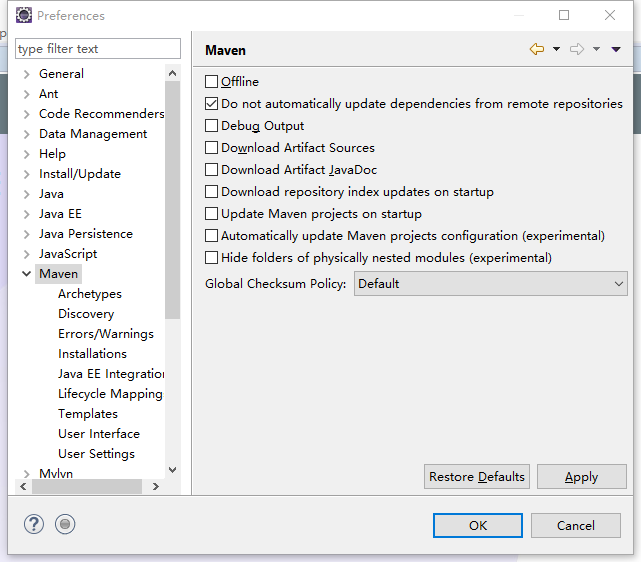Image resolution: width=641 pixels, height=562 pixels.
Task: Click the forward navigation arrow icon
Action: click(x=577, y=49)
